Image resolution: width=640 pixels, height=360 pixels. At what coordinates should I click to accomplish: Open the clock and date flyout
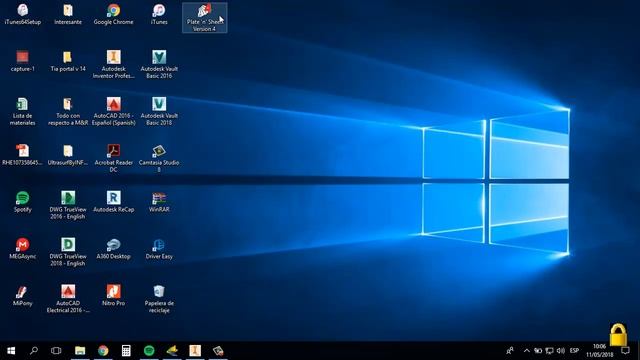[x=600, y=351]
